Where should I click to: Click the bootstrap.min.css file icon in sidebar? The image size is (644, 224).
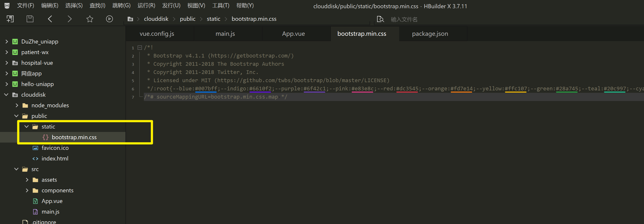(x=45, y=137)
